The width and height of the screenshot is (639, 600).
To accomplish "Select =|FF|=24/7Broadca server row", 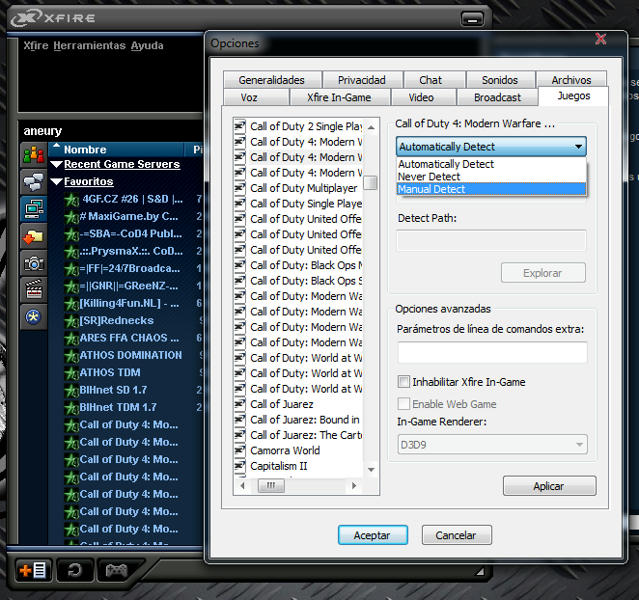I will [126, 269].
